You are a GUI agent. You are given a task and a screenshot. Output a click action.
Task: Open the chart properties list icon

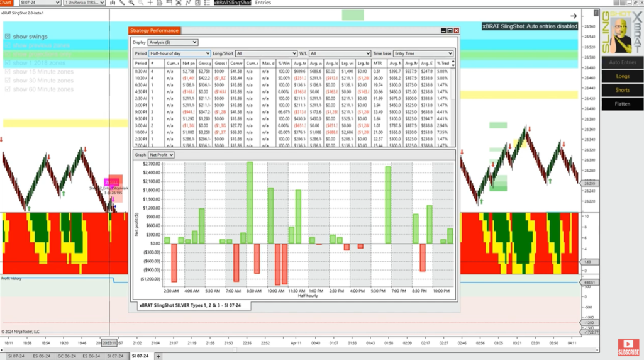207,3
